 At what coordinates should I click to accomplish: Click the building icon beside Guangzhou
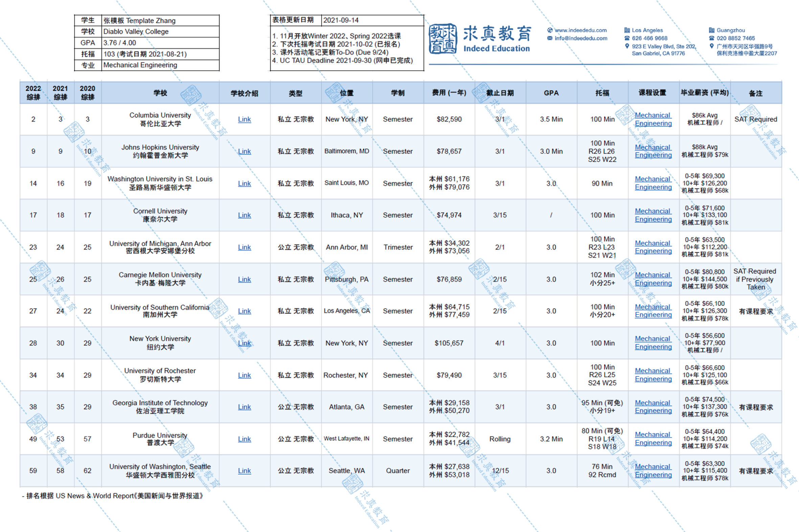(x=711, y=30)
